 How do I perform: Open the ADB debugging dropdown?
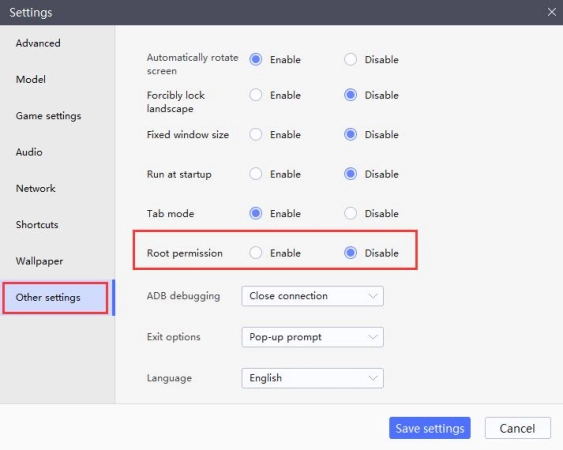[x=312, y=296]
